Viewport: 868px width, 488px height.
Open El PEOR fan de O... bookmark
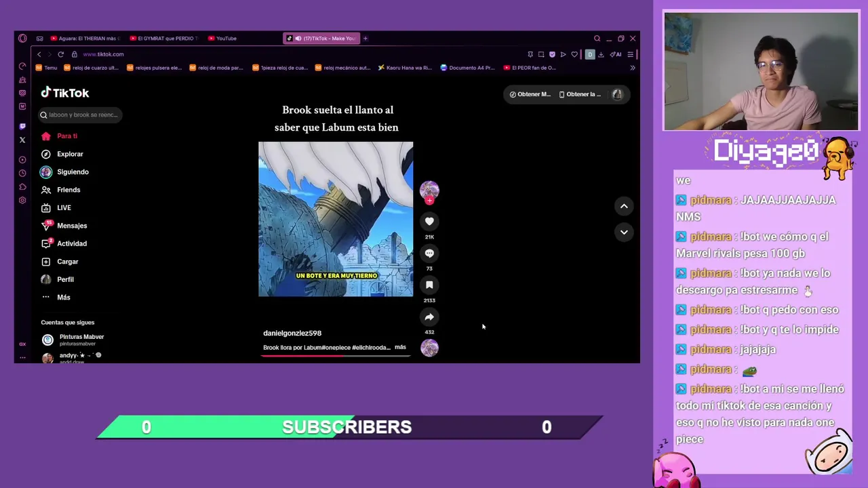pos(530,68)
